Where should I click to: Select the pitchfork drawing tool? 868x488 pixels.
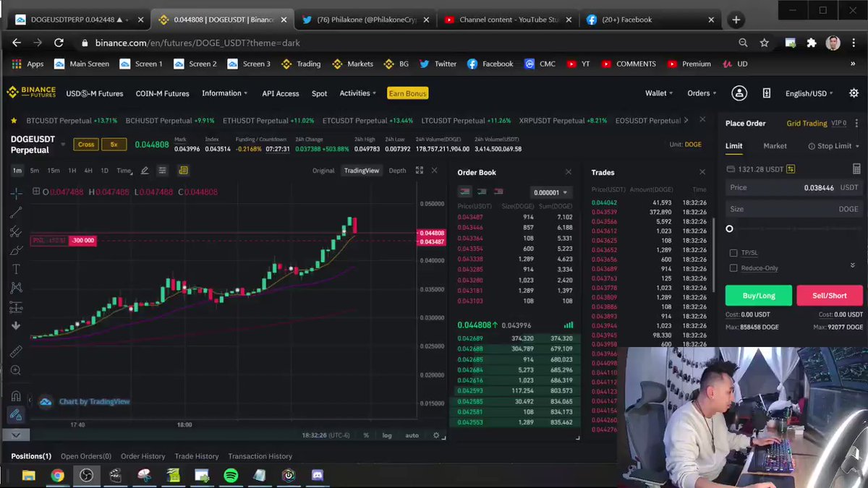[x=16, y=231]
